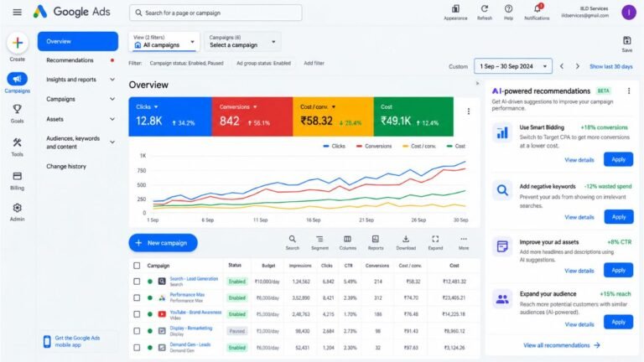Open the account profile avatar
644x362 pixels.
(x=628, y=13)
